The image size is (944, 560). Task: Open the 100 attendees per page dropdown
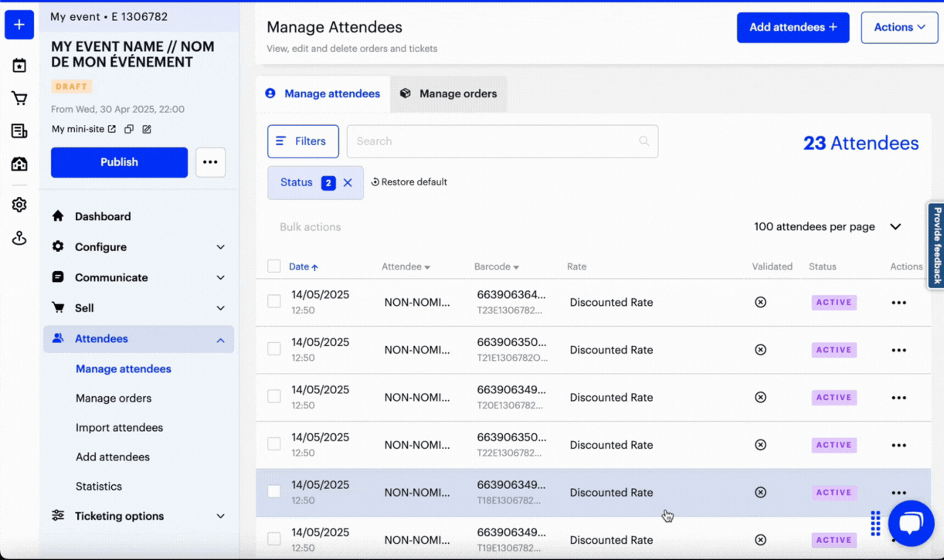pyautogui.click(x=827, y=227)
